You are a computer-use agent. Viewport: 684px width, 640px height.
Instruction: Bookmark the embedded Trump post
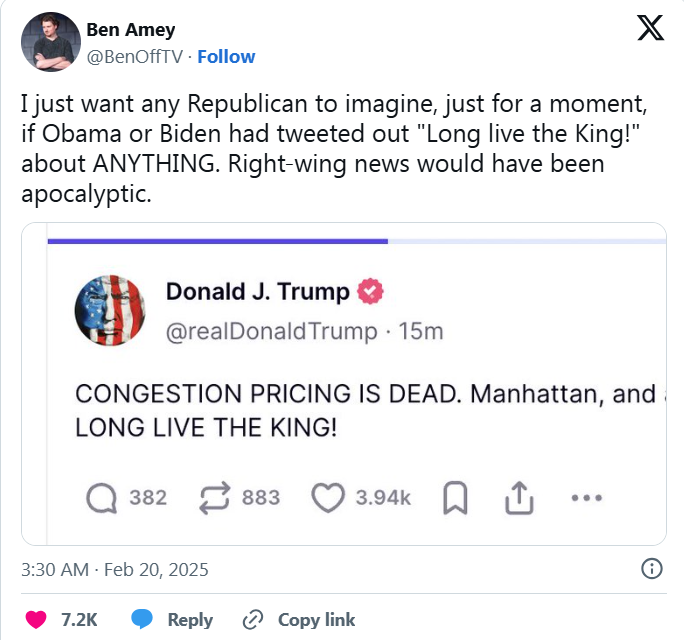[456, 497]
